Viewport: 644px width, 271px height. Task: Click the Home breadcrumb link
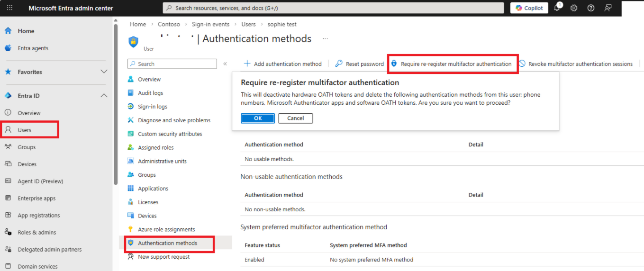click(138, 24)
